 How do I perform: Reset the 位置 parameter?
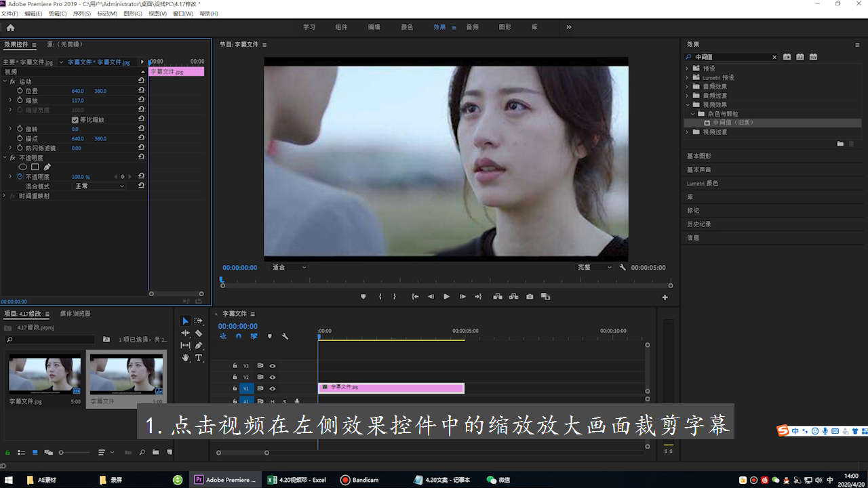[x=141, y=90]
